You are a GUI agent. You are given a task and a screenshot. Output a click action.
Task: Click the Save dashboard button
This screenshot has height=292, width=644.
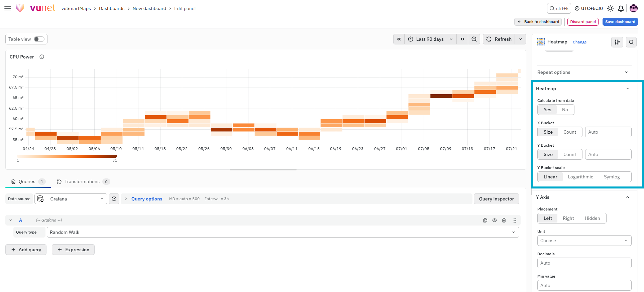tap(620, 22)
